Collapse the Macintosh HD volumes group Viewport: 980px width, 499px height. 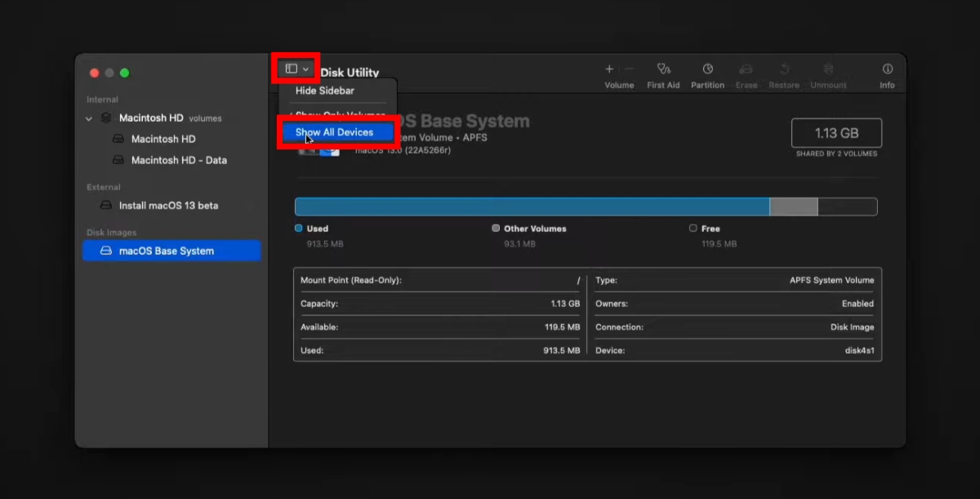pyautogui.click(x=89, y=118)
